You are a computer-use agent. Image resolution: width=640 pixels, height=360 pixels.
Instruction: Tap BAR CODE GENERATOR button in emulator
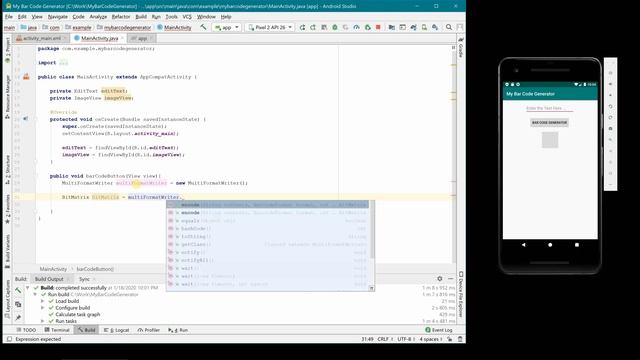(x=549, y=122)
